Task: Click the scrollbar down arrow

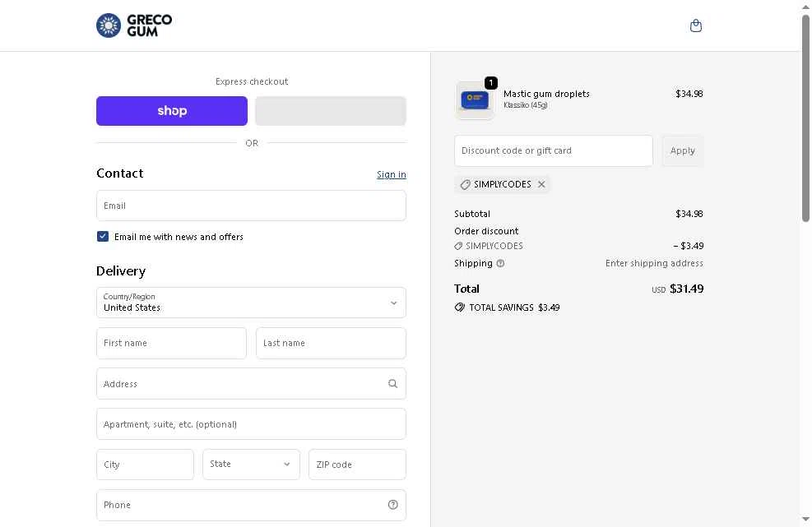Action: (805, 519)
